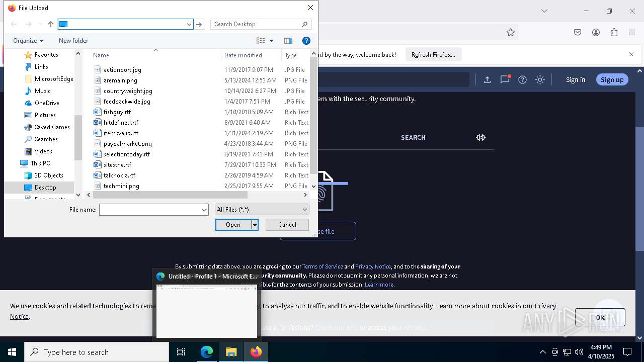This screenshot has width=644, height=362.
Task: Select Favorites in navigation tree
Action: [x=46, y=55]
